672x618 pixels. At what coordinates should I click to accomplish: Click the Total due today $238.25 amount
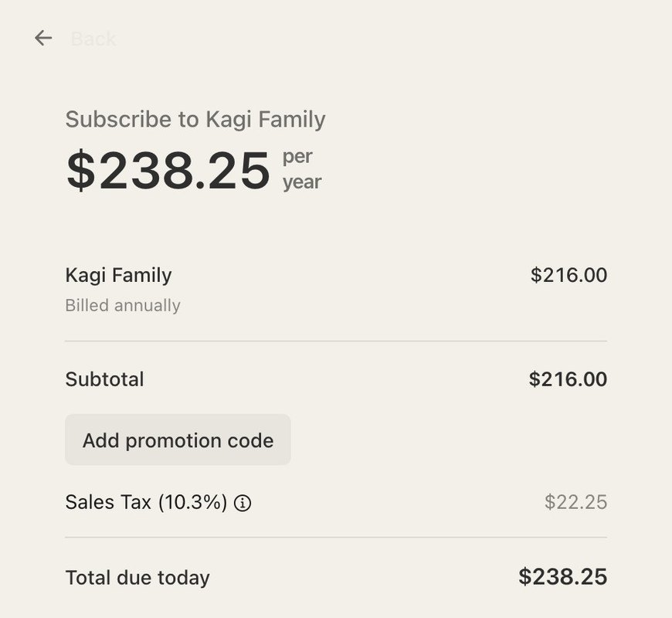pos(563,577)
